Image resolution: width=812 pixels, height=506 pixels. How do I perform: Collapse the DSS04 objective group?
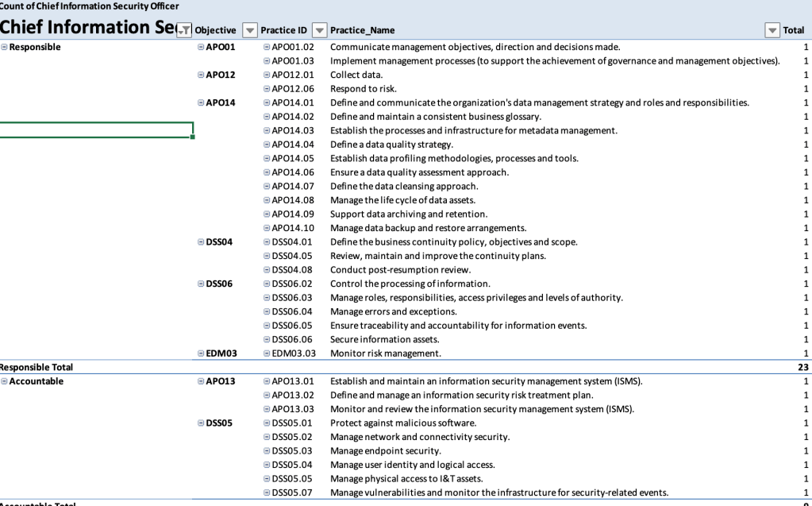[x=200, y=242]
